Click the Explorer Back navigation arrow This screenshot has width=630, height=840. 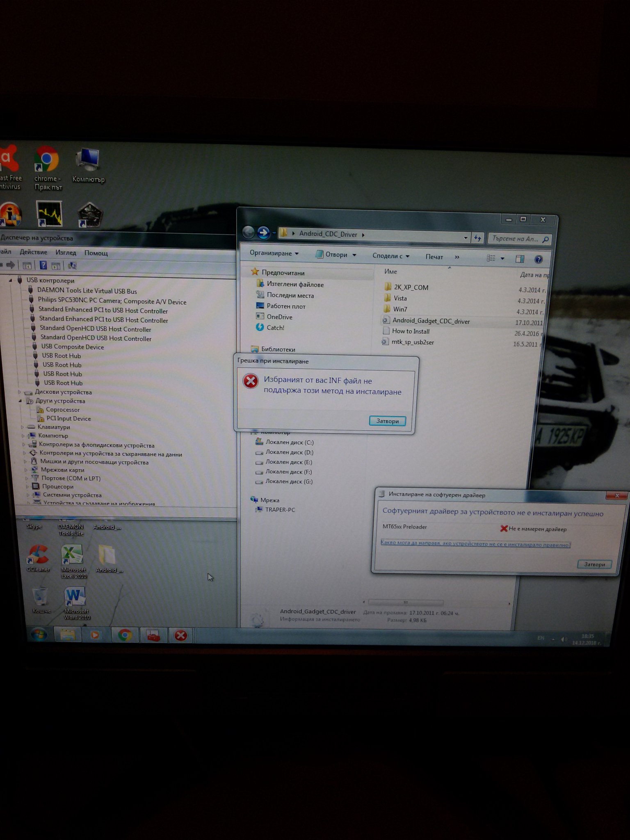[x=249, y=233]
